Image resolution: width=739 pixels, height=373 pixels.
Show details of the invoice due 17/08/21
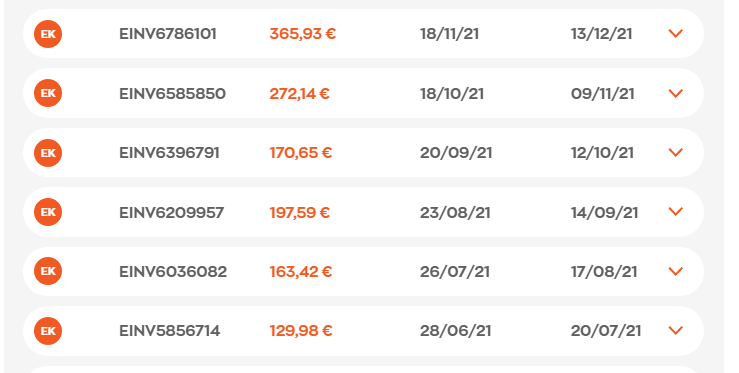(676, 271)
